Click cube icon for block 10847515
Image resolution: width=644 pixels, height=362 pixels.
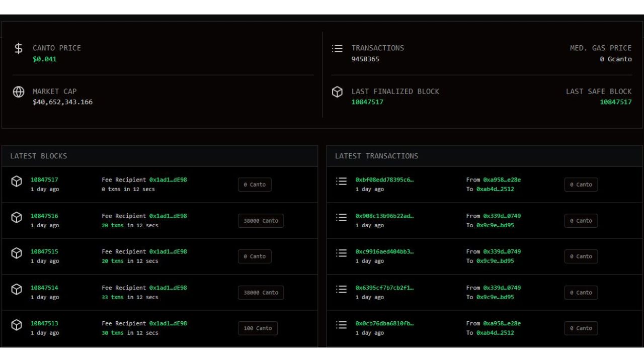[x=17, y=253]
